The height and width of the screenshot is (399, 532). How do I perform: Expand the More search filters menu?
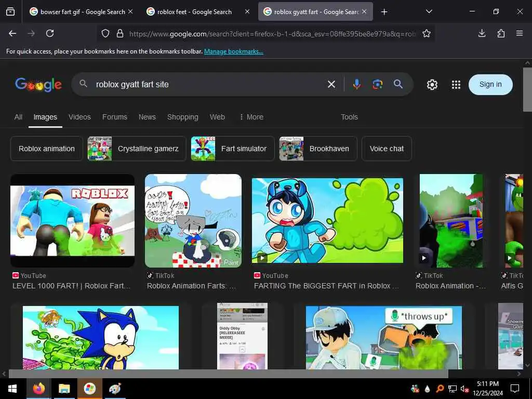coord(251,117)
